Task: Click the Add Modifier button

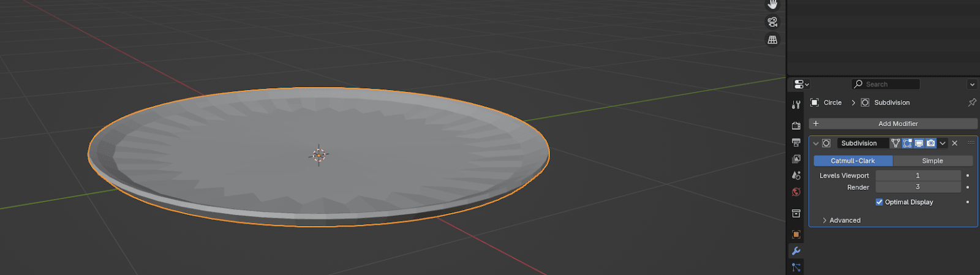Action: pos(892,124)
